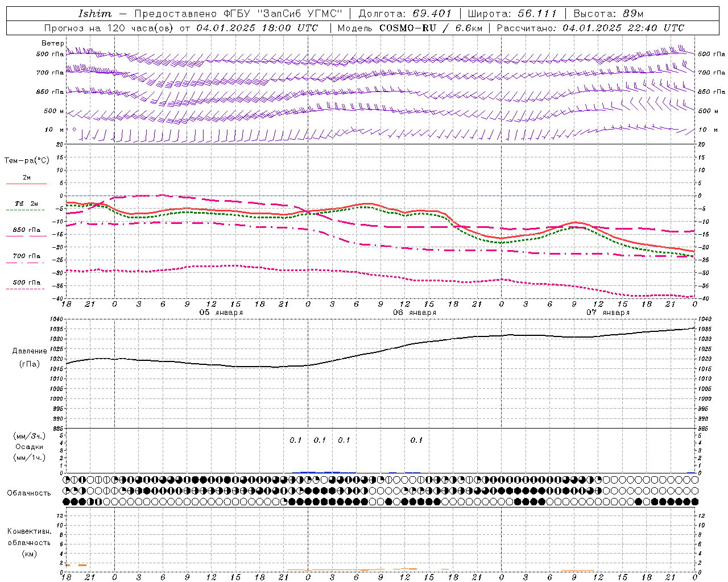
Task: Select the "Долгота: 69.401" header value
Action: tap(405, 14)
